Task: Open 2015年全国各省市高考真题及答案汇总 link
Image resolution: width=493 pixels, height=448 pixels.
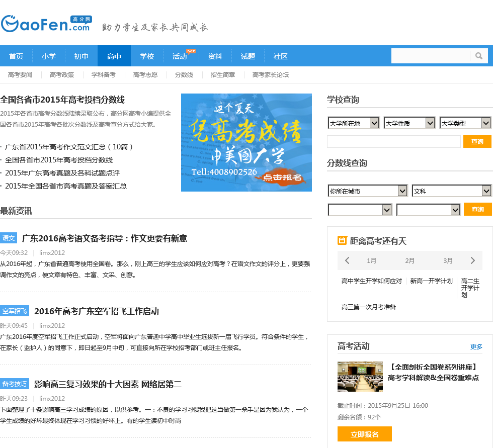Action: point(66,186)
